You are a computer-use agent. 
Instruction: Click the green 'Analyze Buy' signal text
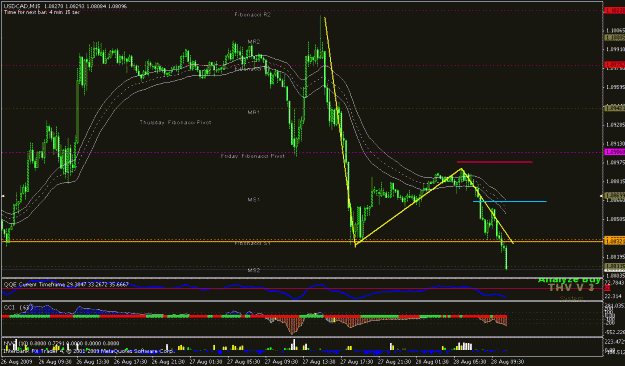click(569, 280)
